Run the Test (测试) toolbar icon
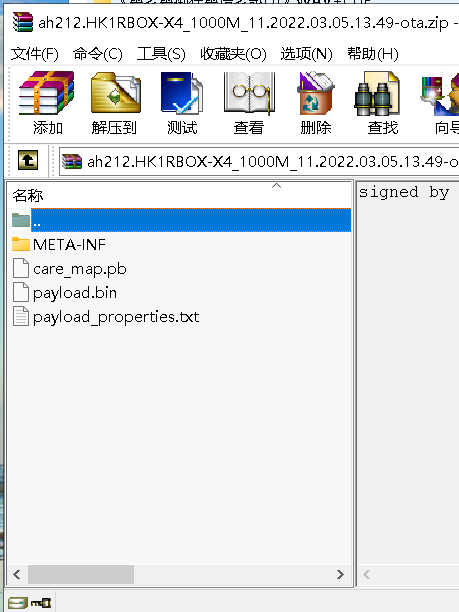The width and height of the screenshot is (459, 612). click(x=182, y=93)
